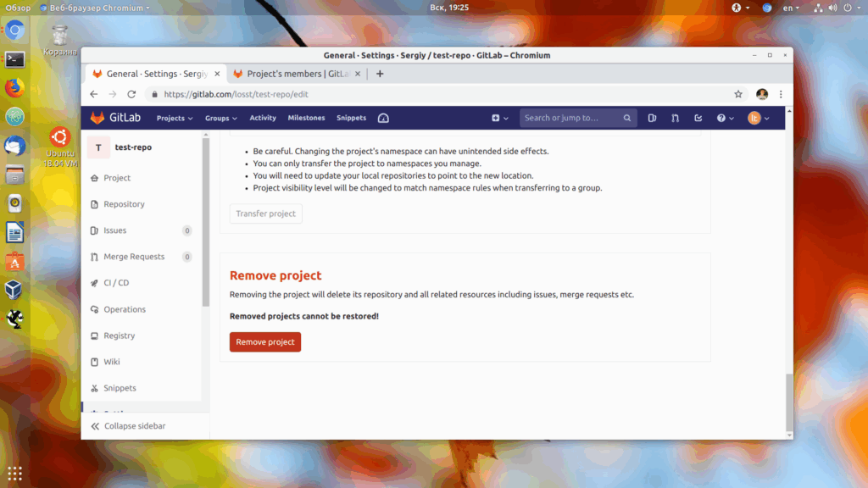868x488 pixels.
Task: Open Operations in the sidebar
Action: click(x=125, y=309)
